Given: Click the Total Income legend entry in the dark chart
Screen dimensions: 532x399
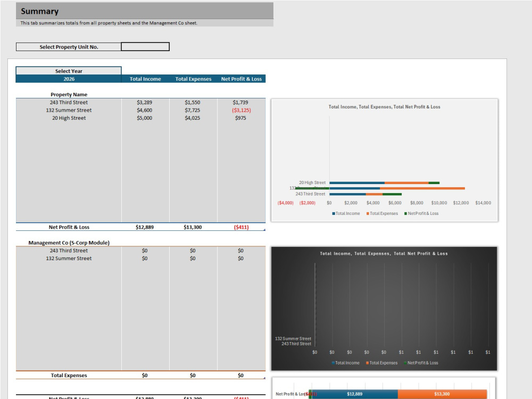Looking at the screenshot, I should (x=346, y=363).
